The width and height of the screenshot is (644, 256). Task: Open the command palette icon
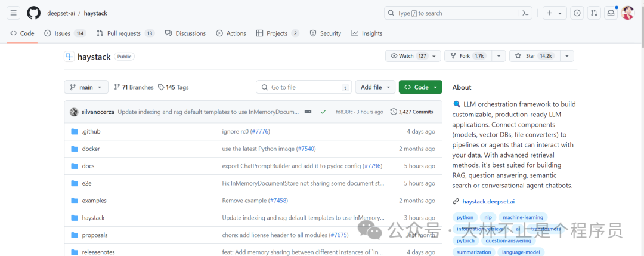tap(526, 13)
